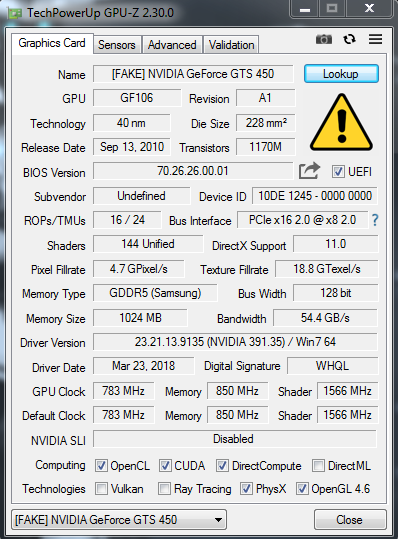The width and height of the screenshot is (398, 539).
Task: Toggle the DirectML checkbox
Action: [x=318, y=466]
